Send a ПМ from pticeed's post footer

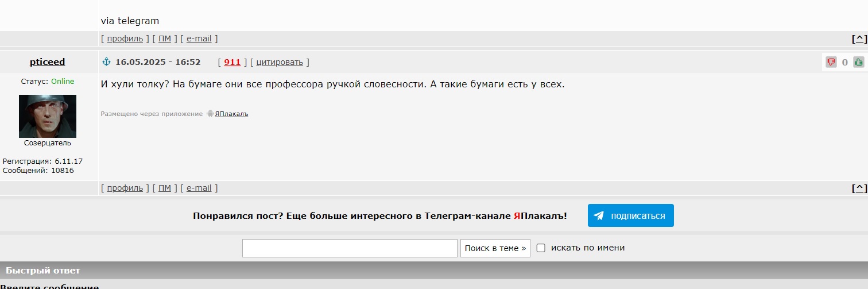pyautogui.click(x=165, y=188)
